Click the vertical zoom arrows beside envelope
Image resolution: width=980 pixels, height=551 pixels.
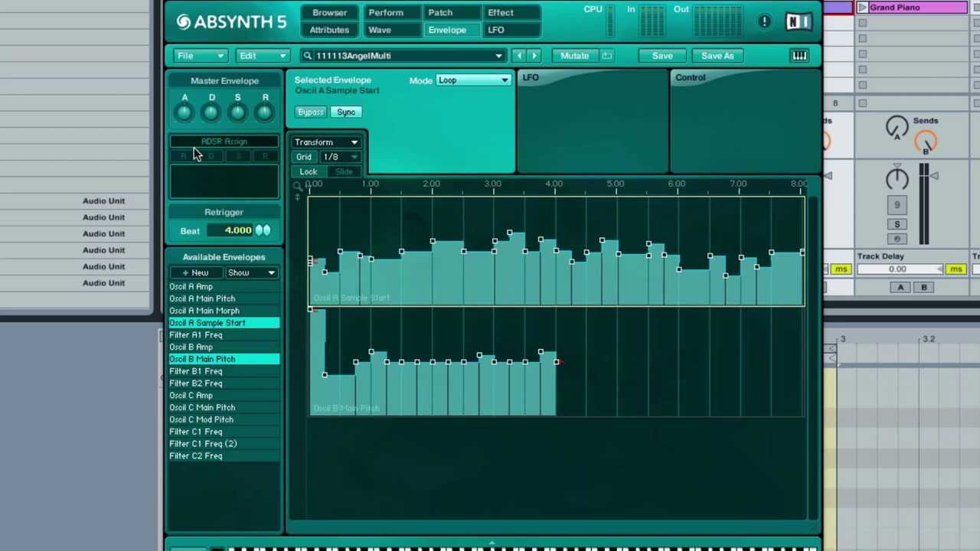[x=298, y=197]
